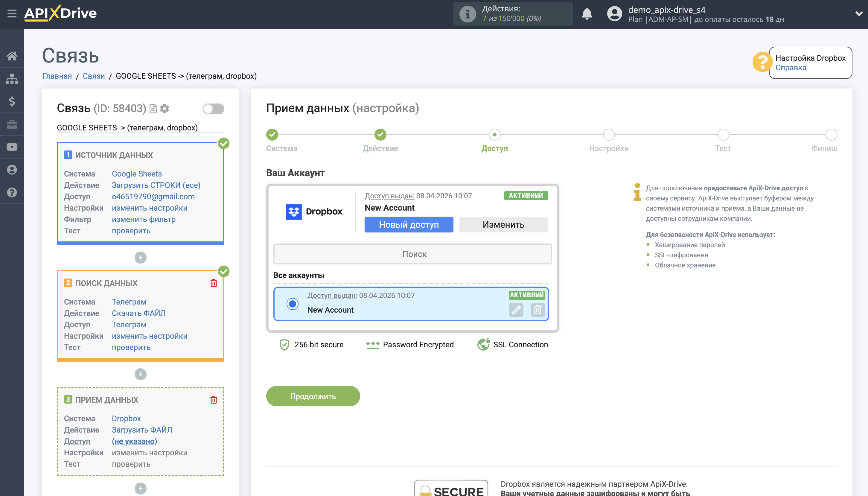Click the pencil edit icon on New Account
The image size is (868, 496).
tap(516, 310)
